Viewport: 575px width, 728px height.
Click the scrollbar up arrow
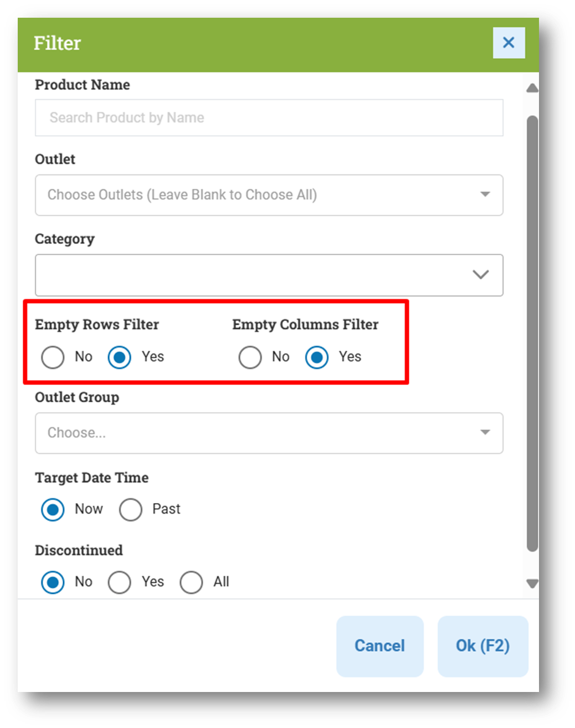[x=532, y=88]
